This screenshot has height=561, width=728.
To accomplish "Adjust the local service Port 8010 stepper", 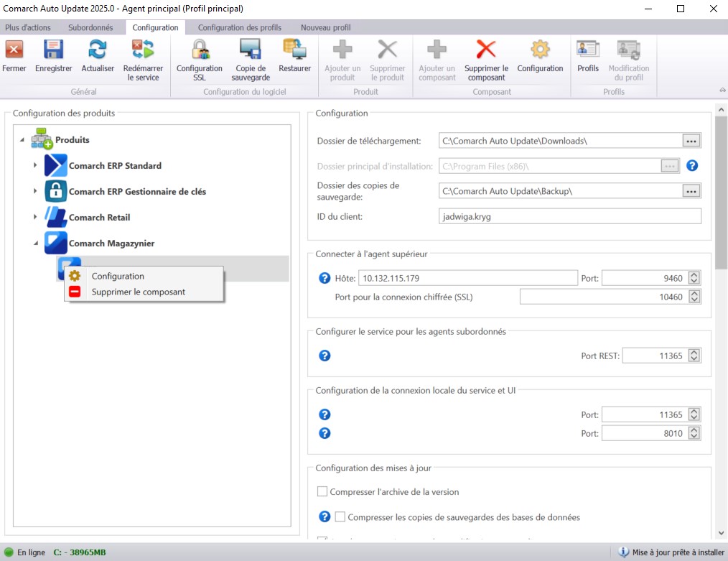I will 694,433.
